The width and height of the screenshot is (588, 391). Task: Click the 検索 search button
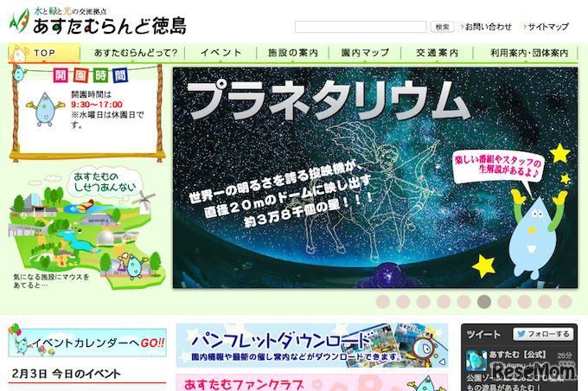pyautogui.click(x=443, y=27)
